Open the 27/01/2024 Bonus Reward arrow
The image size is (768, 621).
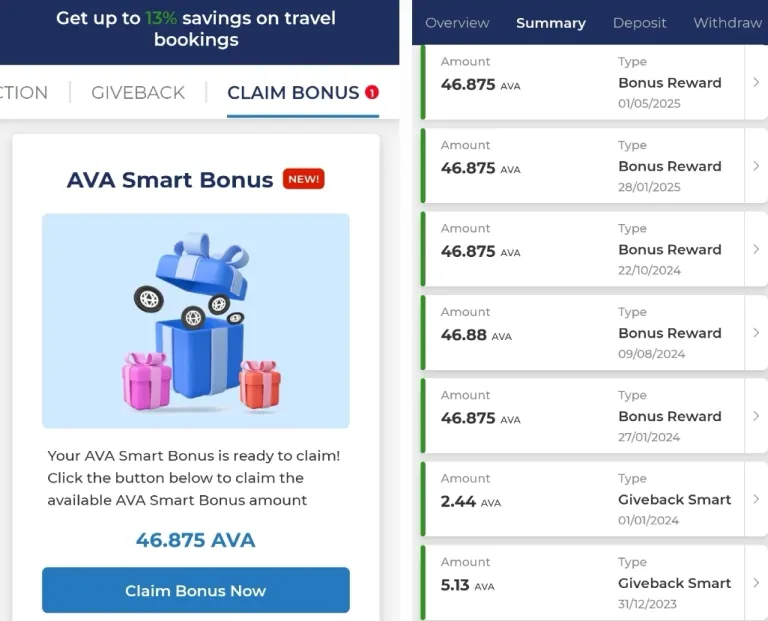click(x=756, y=416)
